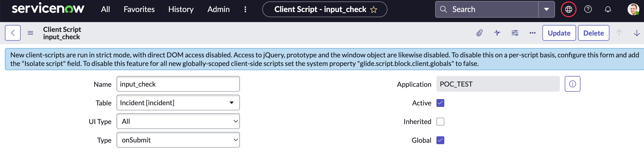Open the more navigation options kebab menu
Image resolution: width=644 pixels, height=165 pixels.
click(245, 9)
